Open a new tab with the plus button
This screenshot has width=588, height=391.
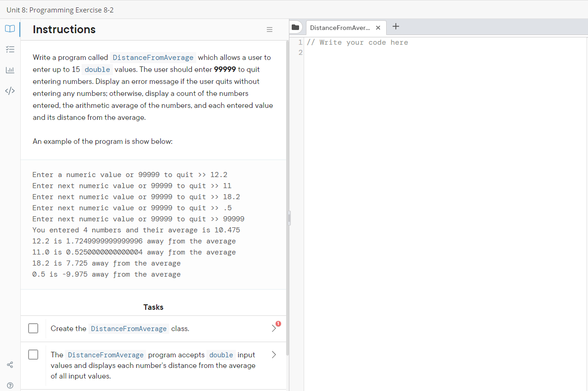pos(395,27)
